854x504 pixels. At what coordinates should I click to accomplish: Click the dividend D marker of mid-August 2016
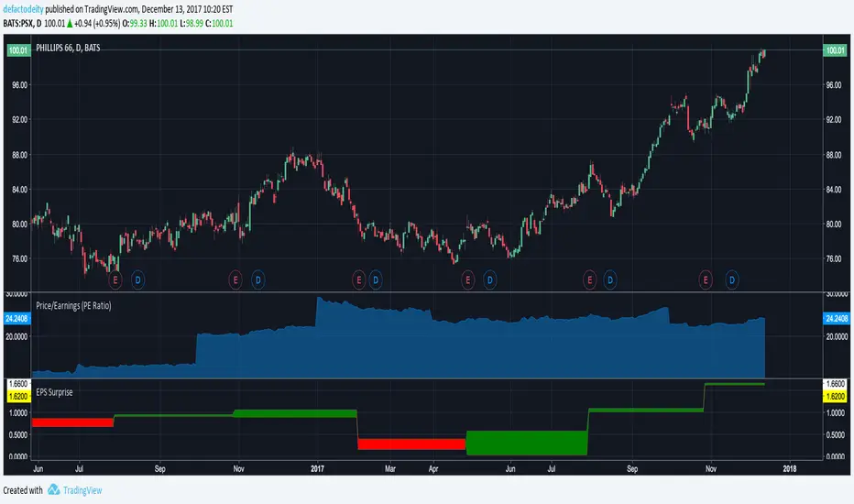(x=137, y=280)
